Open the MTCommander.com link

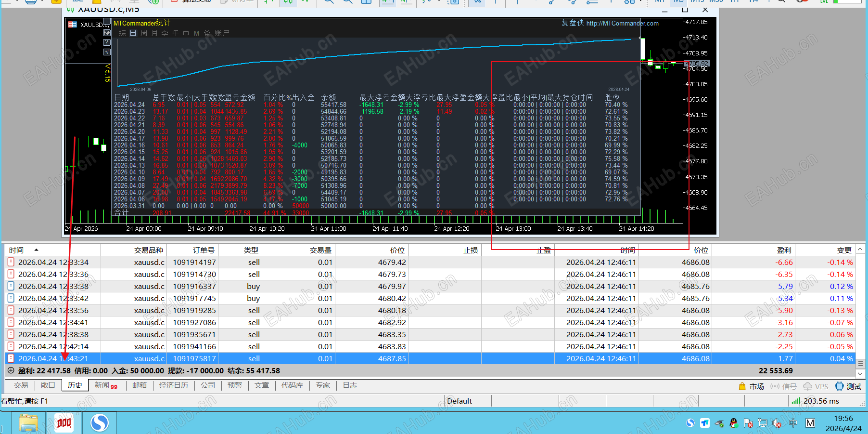tap(622, 23)
